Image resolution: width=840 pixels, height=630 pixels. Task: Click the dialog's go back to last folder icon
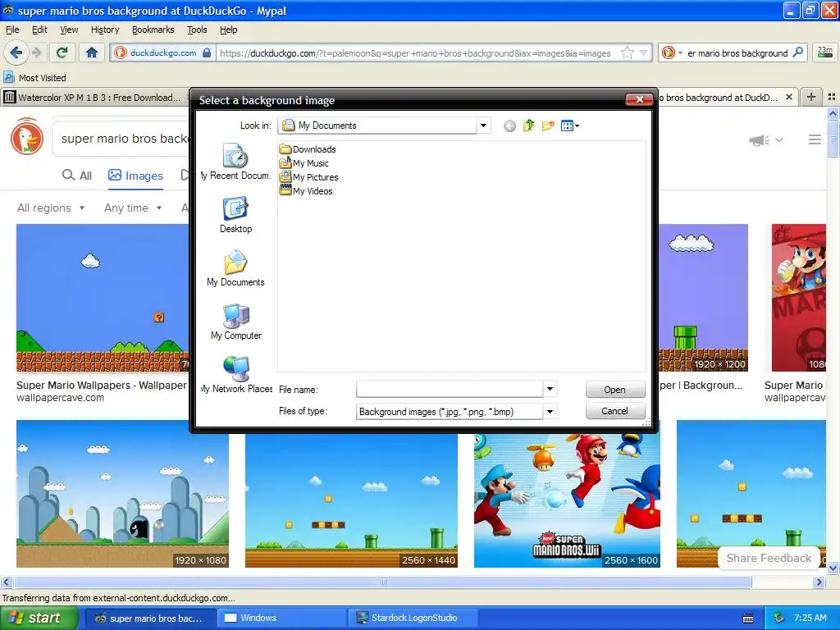click(x=509, y=126)
